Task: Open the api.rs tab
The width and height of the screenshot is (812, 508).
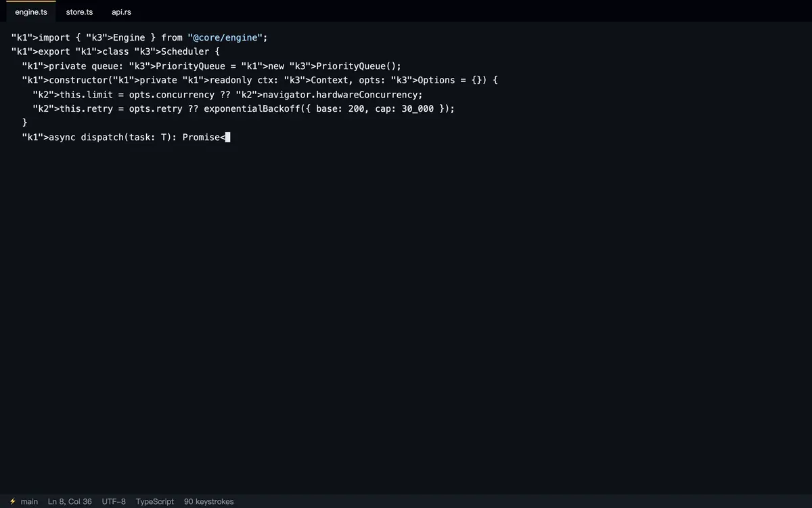Action: pyautogui.click(x=121, y=12)
